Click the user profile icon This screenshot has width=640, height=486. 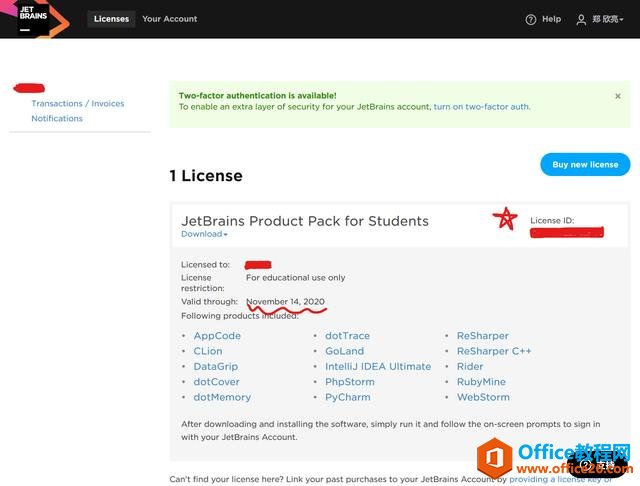pos(581,20)
